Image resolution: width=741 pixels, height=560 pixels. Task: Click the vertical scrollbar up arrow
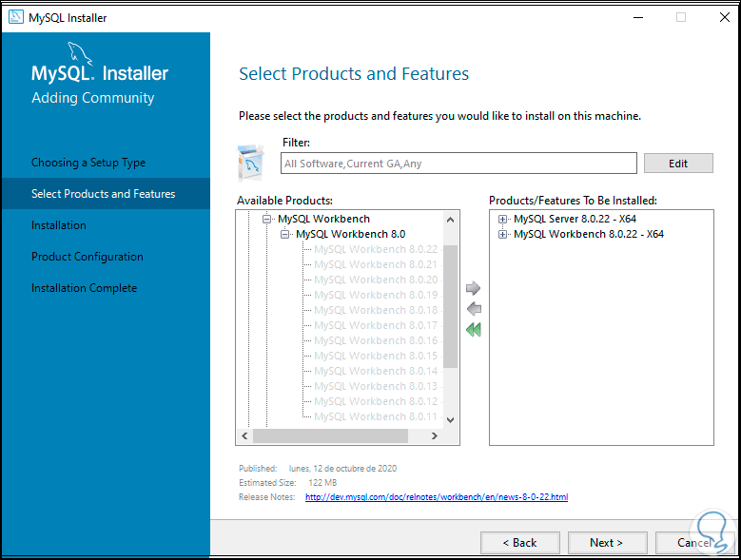(450, 220)
